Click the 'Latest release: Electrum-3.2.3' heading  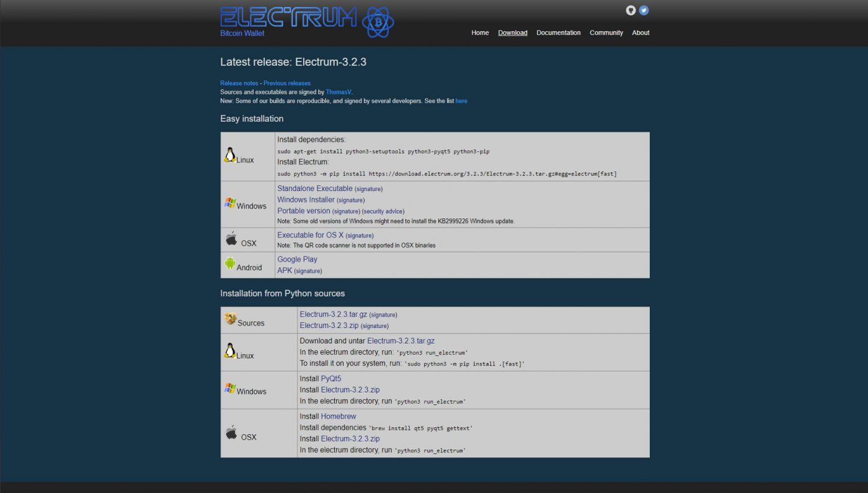click(293, 62)
